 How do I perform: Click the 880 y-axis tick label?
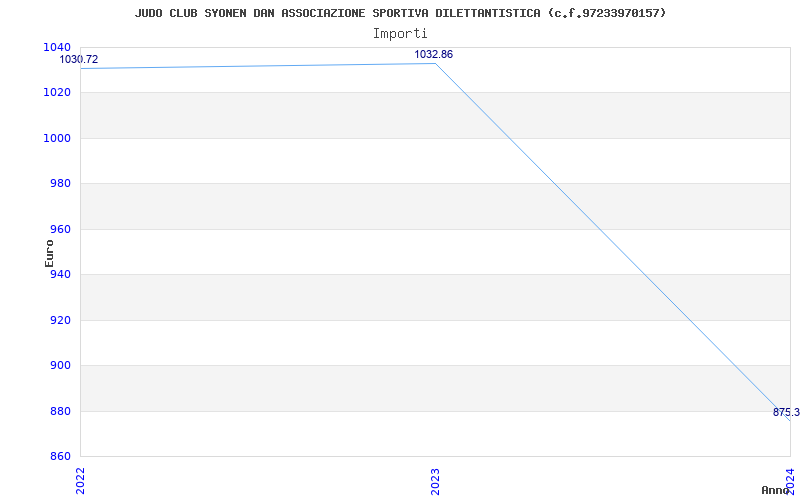click(x=60, y=412)
